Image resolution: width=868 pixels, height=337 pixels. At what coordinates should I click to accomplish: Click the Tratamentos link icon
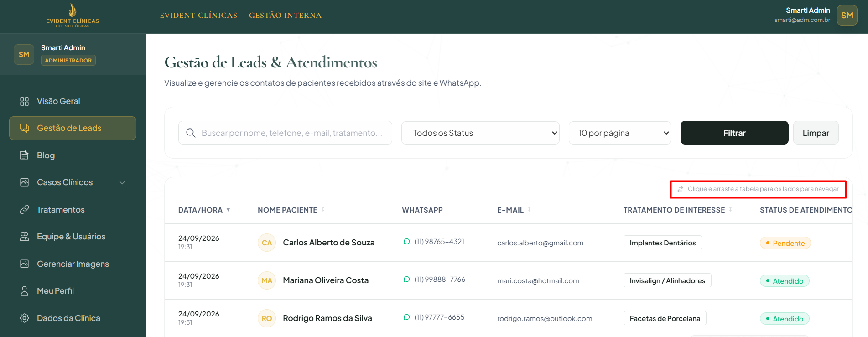coord(24,210)
